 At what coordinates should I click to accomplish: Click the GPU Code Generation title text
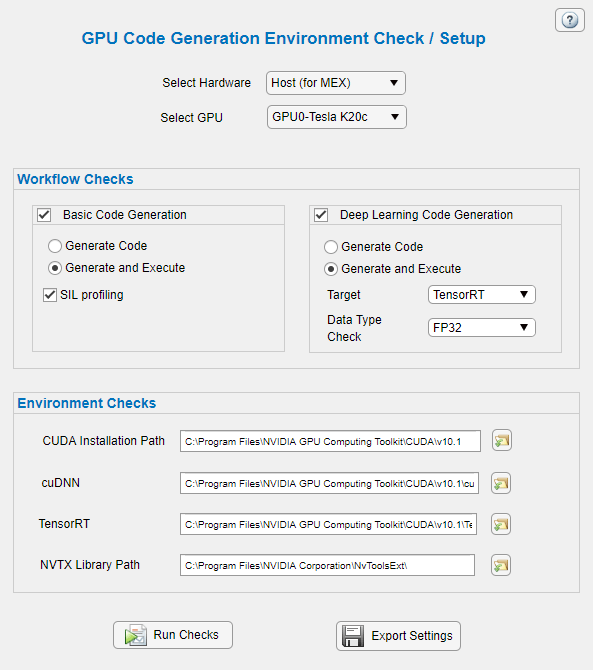click(x=283, y=38)
